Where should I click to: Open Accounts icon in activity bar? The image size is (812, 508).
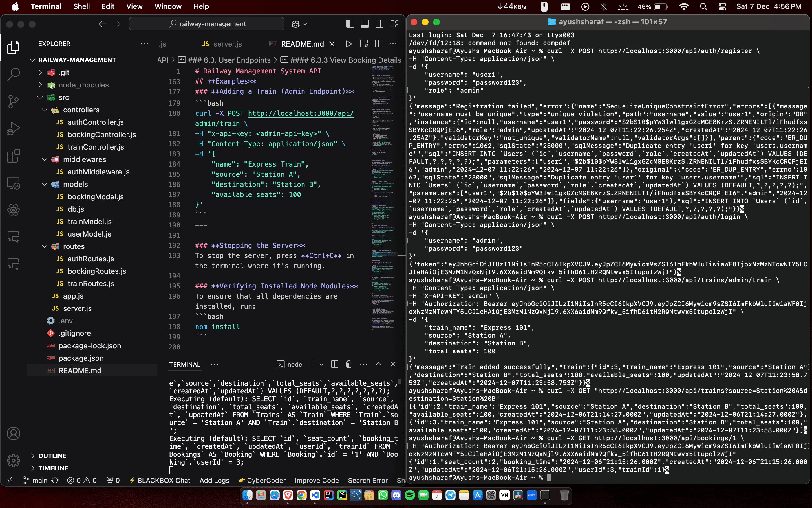click(x=14, y=433)
